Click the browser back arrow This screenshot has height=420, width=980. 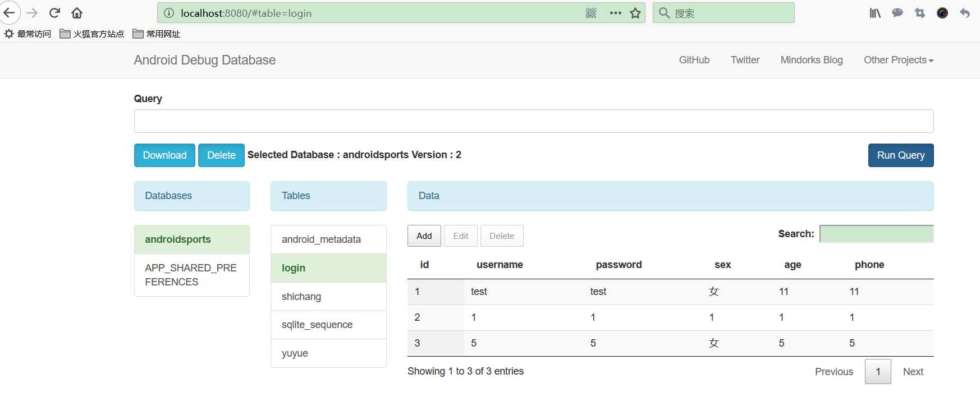[x=9, y=12]
